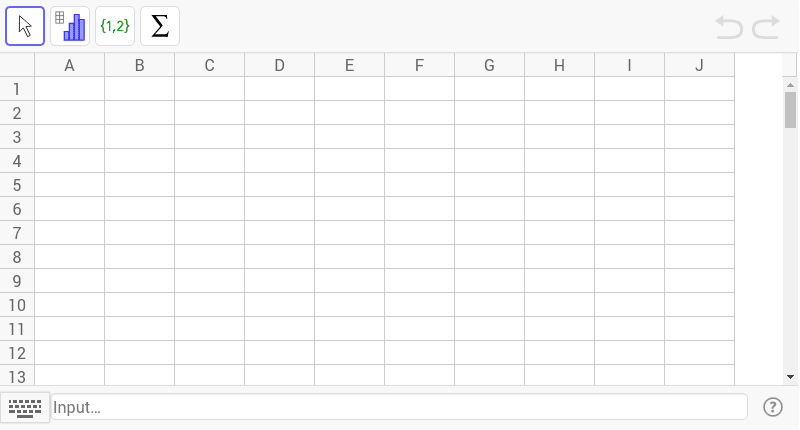Select column J header

point(699,65)
